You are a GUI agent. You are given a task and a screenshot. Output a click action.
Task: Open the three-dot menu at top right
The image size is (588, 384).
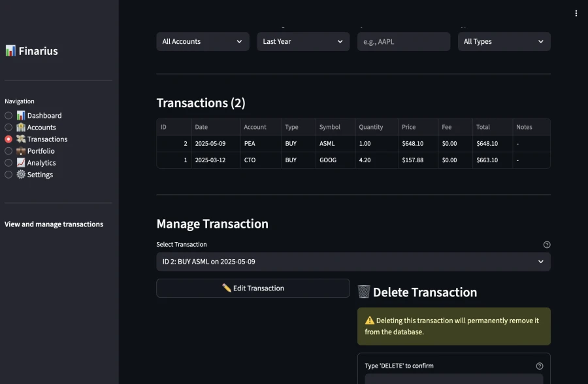576,13
